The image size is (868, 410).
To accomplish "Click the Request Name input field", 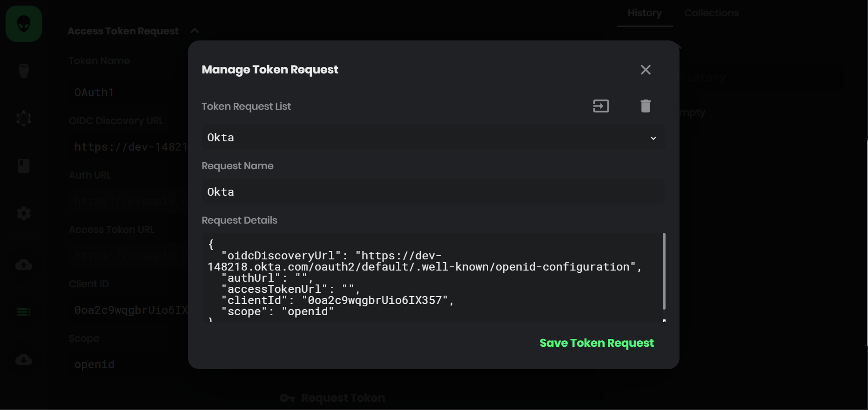I will [x=433, y=192].
